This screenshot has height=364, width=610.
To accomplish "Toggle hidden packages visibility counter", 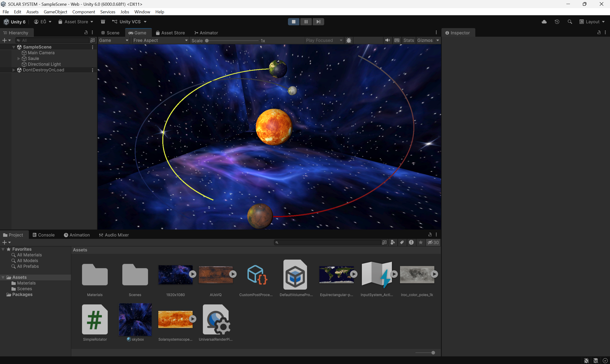I will coord(433,242).
